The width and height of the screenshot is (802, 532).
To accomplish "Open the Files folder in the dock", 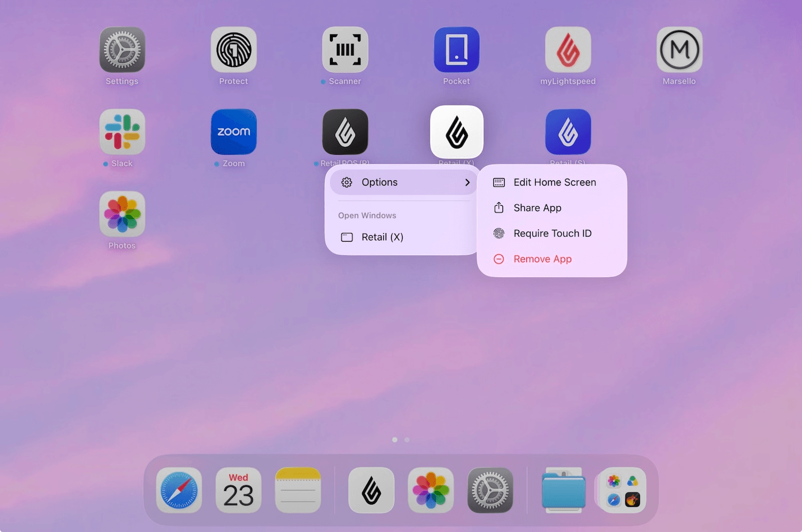I will coord(564,490).
